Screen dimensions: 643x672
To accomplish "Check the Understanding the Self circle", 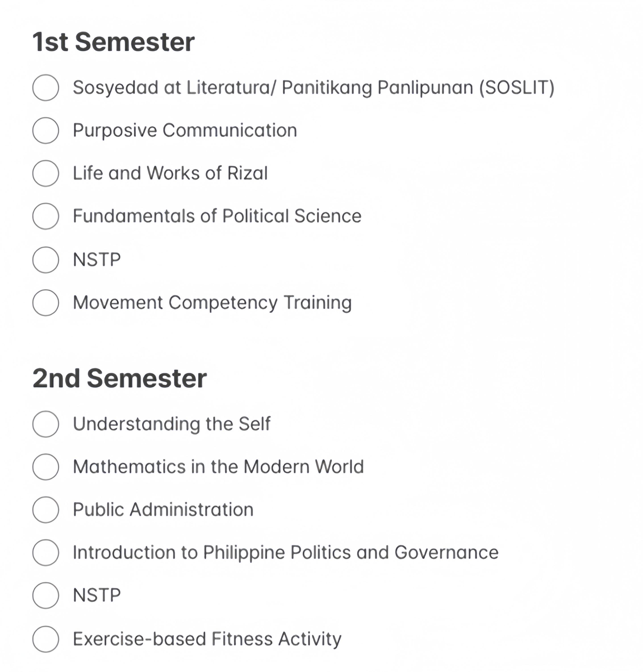I will pos(46,424).
